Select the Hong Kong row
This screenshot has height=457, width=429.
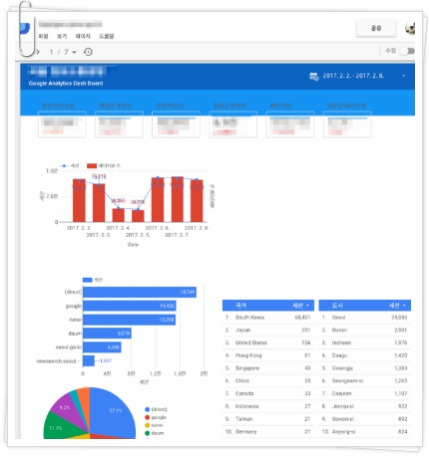(x=268, y=355)
